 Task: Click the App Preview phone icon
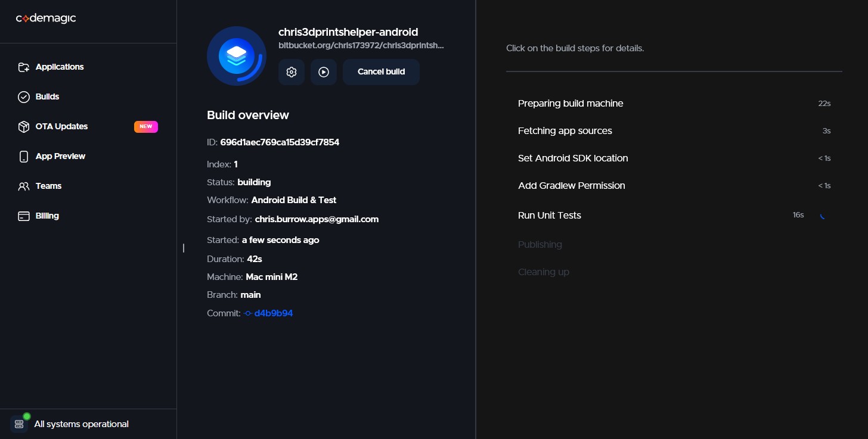coord(24,156)
